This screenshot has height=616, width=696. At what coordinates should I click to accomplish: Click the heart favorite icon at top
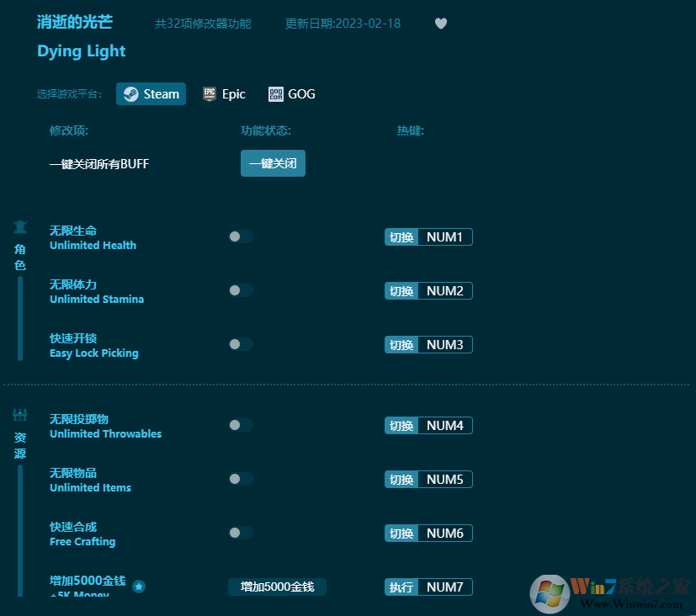click(440, 24)
